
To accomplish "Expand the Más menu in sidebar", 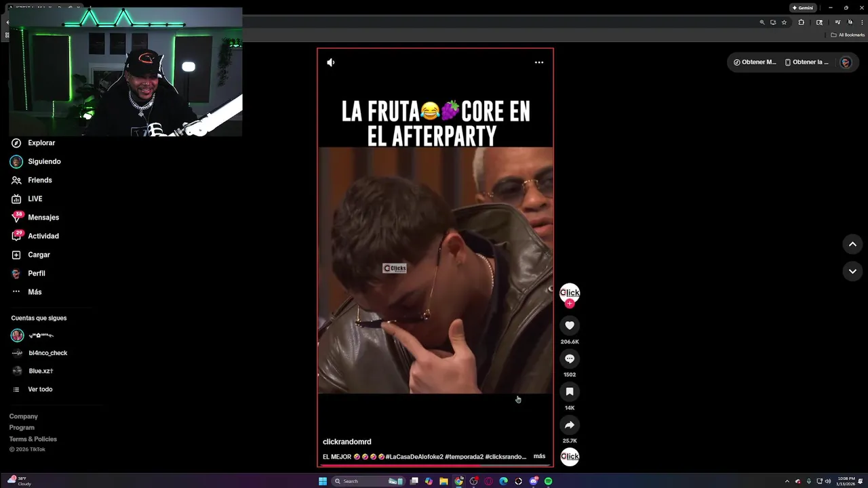I will (35, 292).
